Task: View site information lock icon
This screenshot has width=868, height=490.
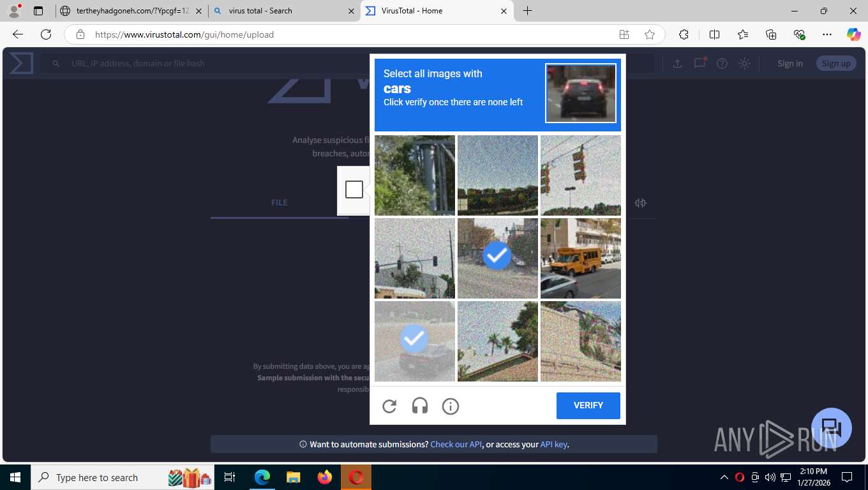Action: click(80, 34)
